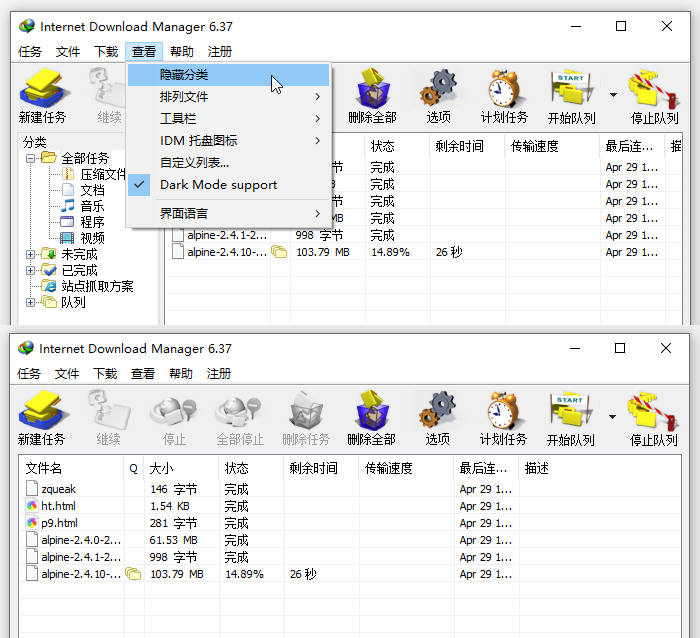
Task: Open 查看 menu in the top window
Action: [x=144, y=52]
